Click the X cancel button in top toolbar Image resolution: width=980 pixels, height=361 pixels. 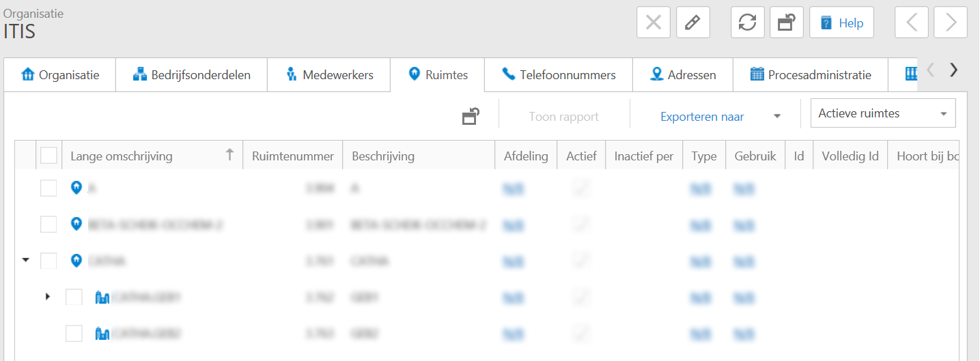[x=654, y=23]
